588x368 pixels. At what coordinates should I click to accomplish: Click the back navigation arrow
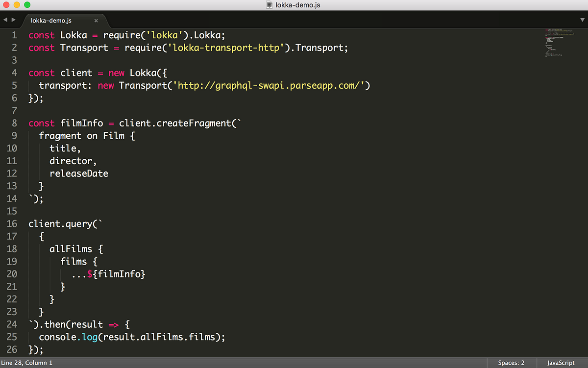[5, 20]
